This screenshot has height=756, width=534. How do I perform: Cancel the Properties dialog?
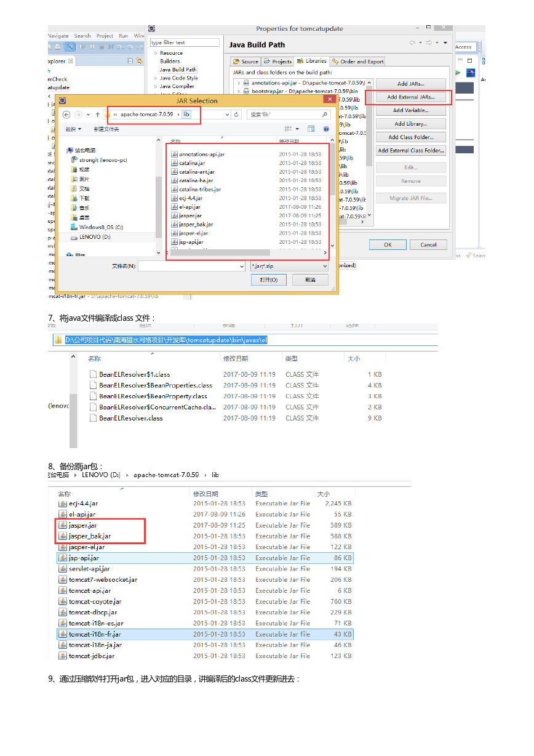tap(429, 244)
